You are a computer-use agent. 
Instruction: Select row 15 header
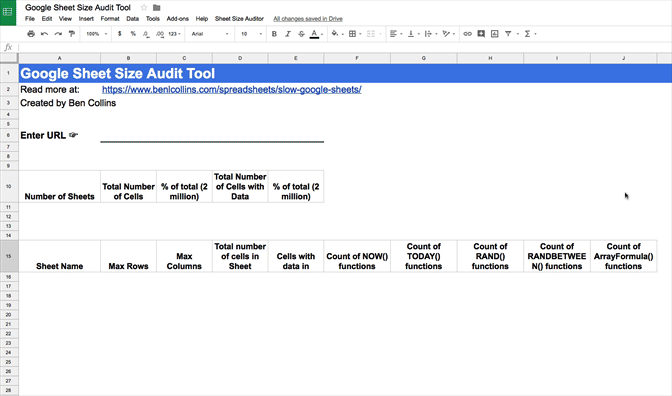pyautogui.click(x=9, y=256)
